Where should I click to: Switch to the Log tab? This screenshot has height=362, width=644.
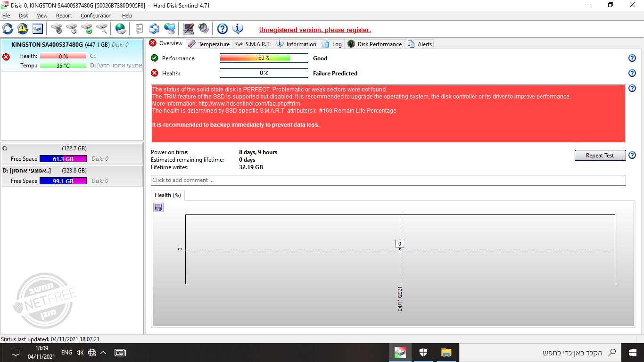click(332, 44)
